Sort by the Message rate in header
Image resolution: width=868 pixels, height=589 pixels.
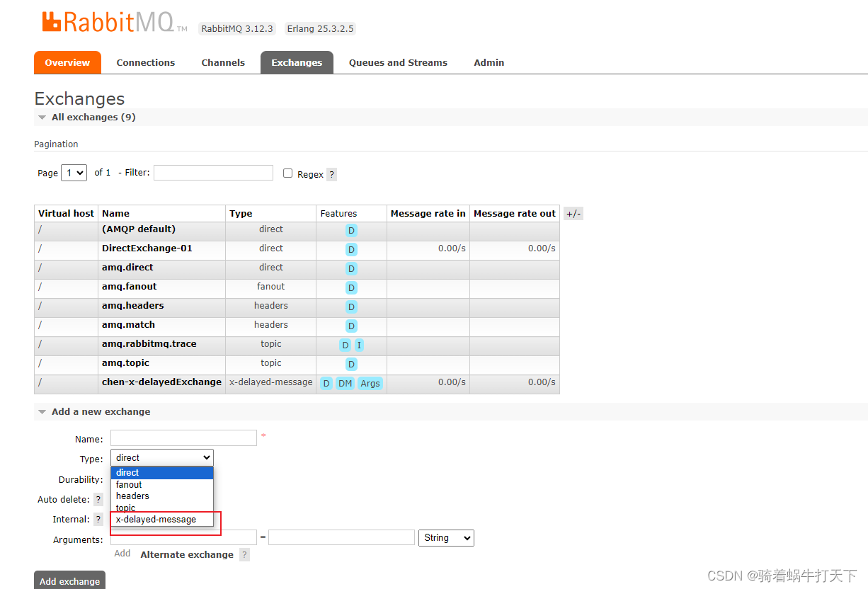428,214
